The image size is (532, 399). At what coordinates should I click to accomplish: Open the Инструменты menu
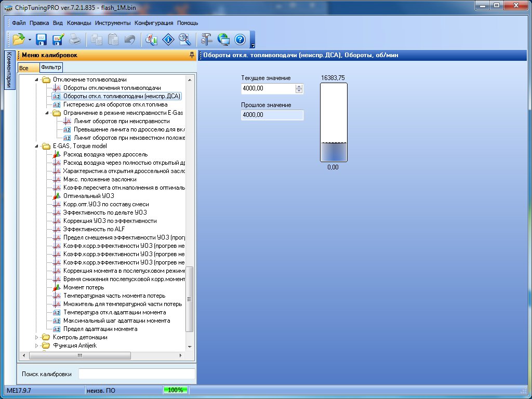click(x=113, y=23)
